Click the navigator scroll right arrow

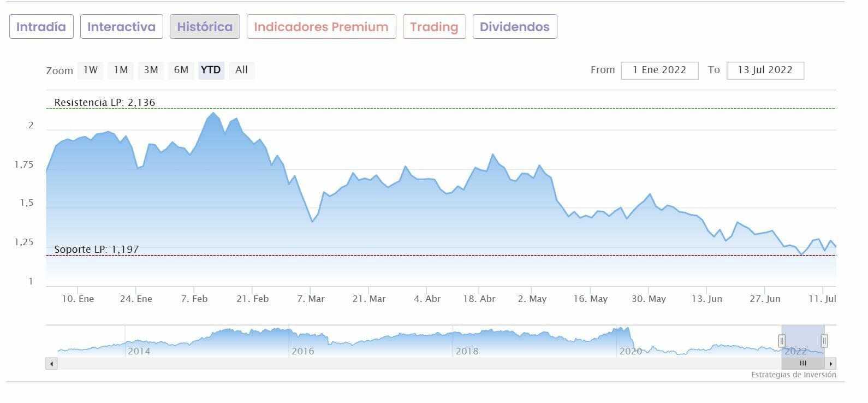point(830,364)
